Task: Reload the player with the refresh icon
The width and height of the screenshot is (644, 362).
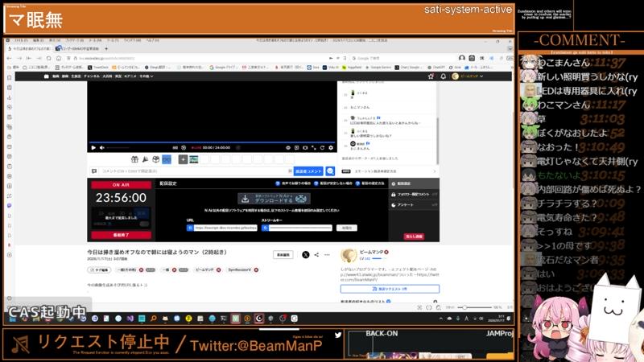Action: pos(323,148)
